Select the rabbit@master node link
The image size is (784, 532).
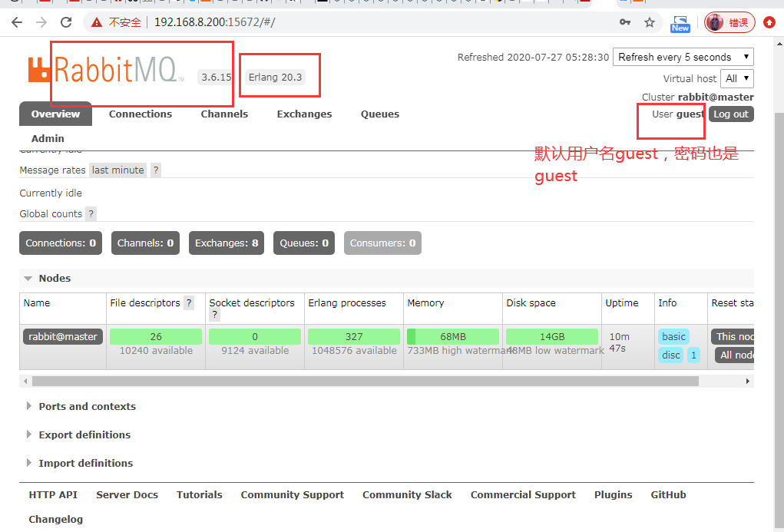(62, 335)
